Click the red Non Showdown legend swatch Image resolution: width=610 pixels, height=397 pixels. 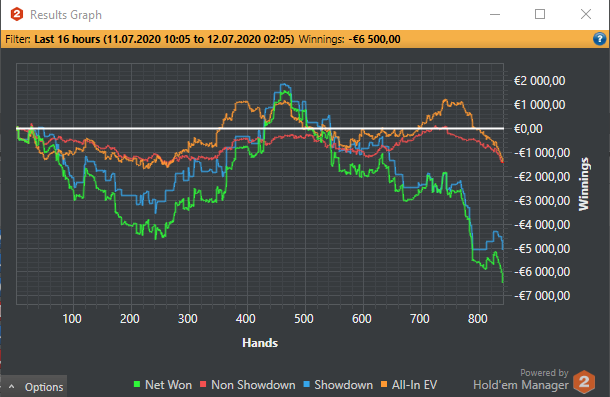203,385
